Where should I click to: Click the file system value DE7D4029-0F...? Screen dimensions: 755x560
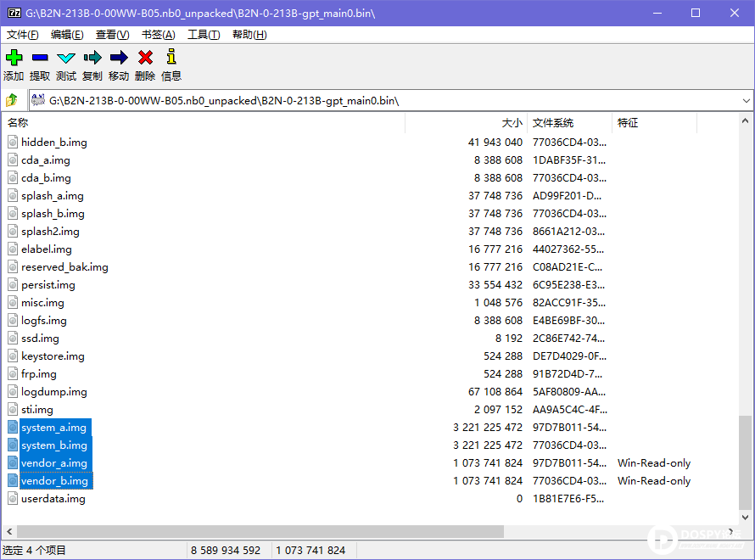569,356
